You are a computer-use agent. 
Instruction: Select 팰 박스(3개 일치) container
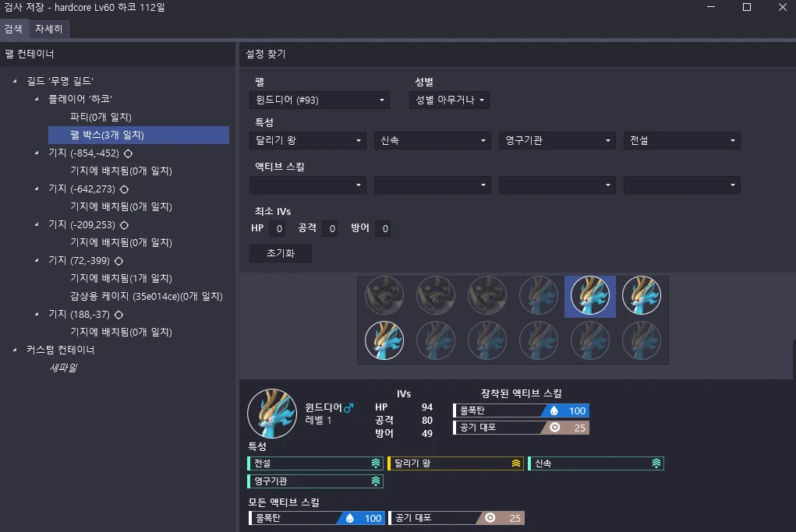coord(139,135)
